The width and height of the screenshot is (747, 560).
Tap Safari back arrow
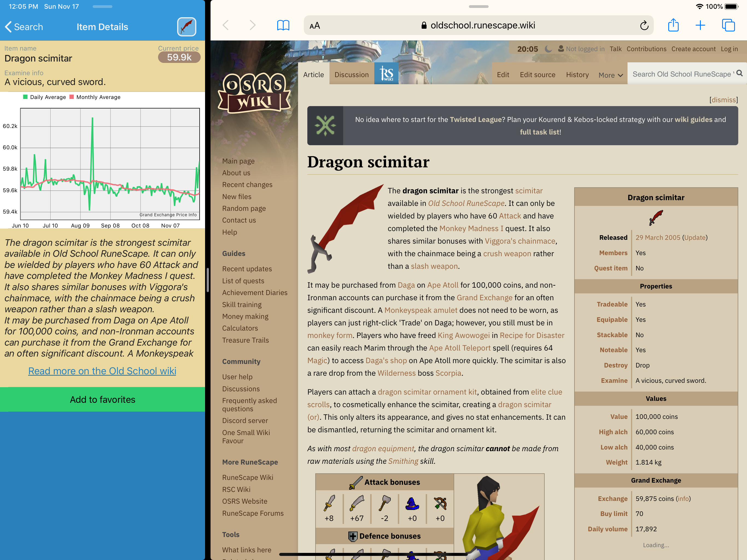(226, 25)
